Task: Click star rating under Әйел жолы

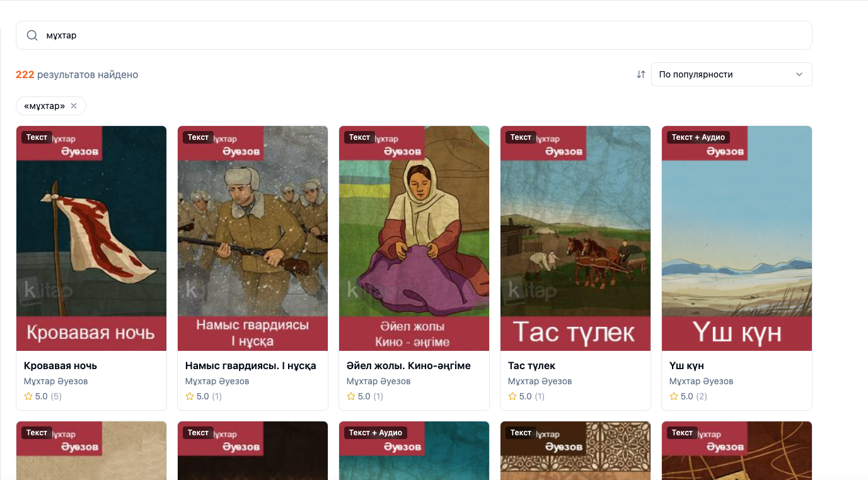Action: point(351,396)
